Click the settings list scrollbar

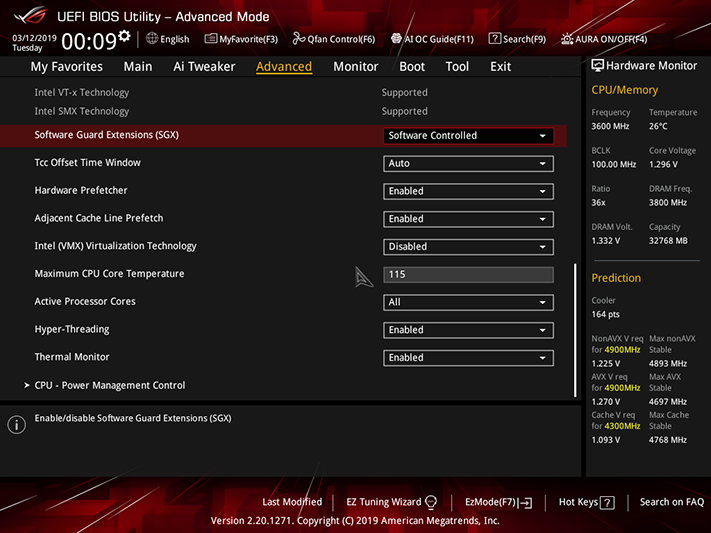click(575, 330)
